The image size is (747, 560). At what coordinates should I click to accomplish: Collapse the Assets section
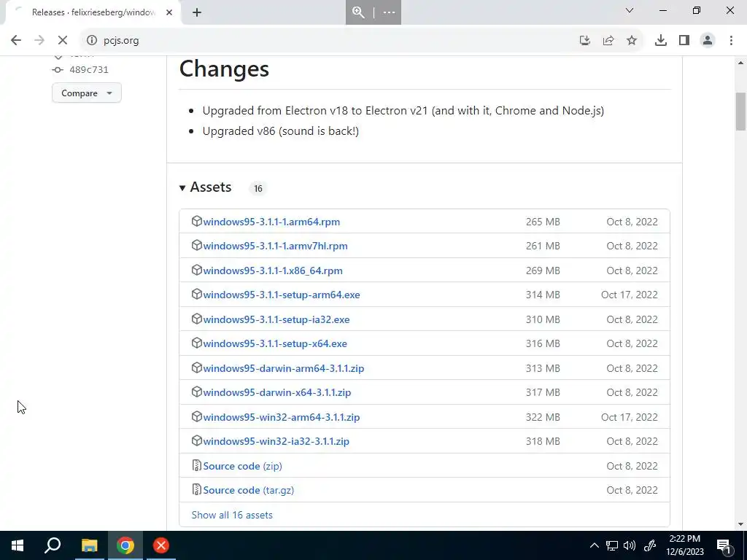(205, 187)
